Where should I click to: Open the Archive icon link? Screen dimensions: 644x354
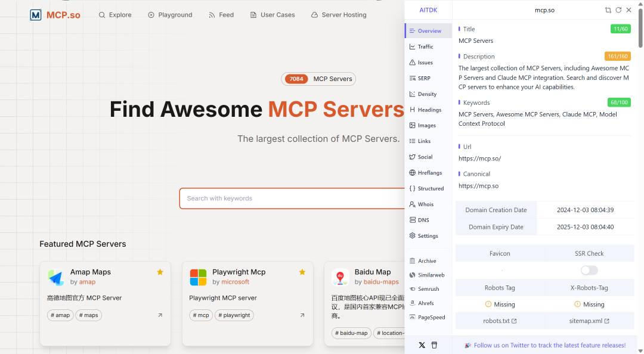click(413, 261)
